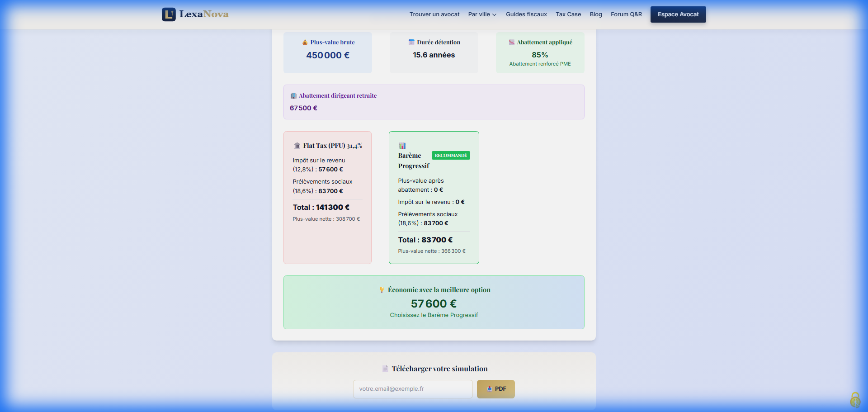Focus the email address input field
Image resolution: width=868 pixels, height=412 pixels.
[x=412, y=389]
